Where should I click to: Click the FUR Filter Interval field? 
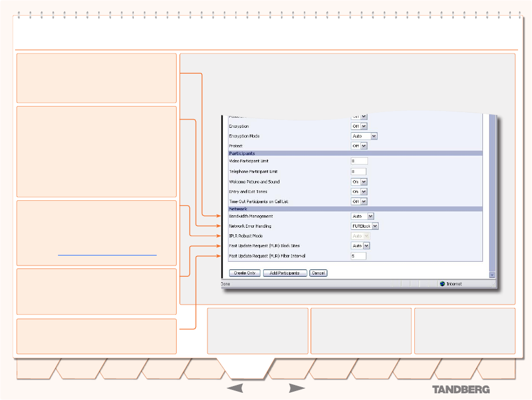pyautogui.click(x=359, y=256)
